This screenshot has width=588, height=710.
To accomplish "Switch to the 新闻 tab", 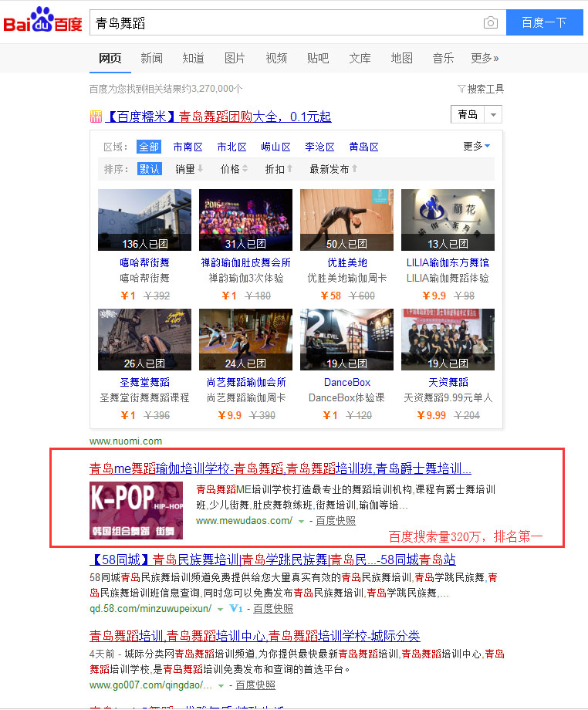I will (152, 58).
